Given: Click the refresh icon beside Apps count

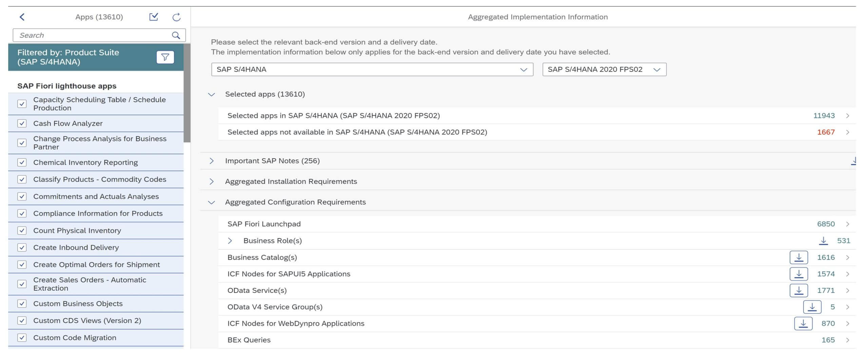Looking at the screenshot, I should point(176,17).
